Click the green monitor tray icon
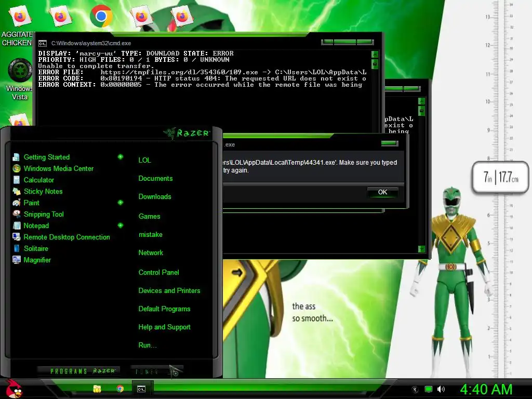The width and height of the screenshot is (532, 399). click(429, 389)
